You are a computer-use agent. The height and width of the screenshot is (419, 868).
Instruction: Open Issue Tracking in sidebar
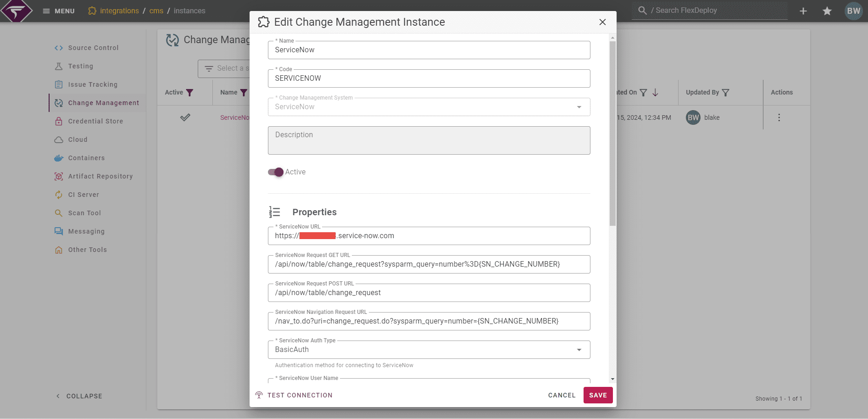93,84
